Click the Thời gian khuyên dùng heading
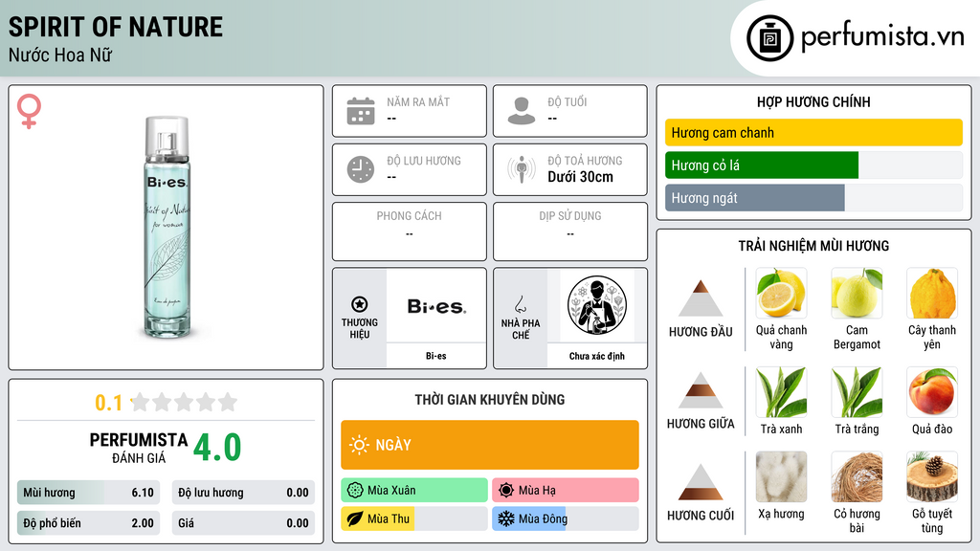The image size is (980, 551). pos(490,399)
